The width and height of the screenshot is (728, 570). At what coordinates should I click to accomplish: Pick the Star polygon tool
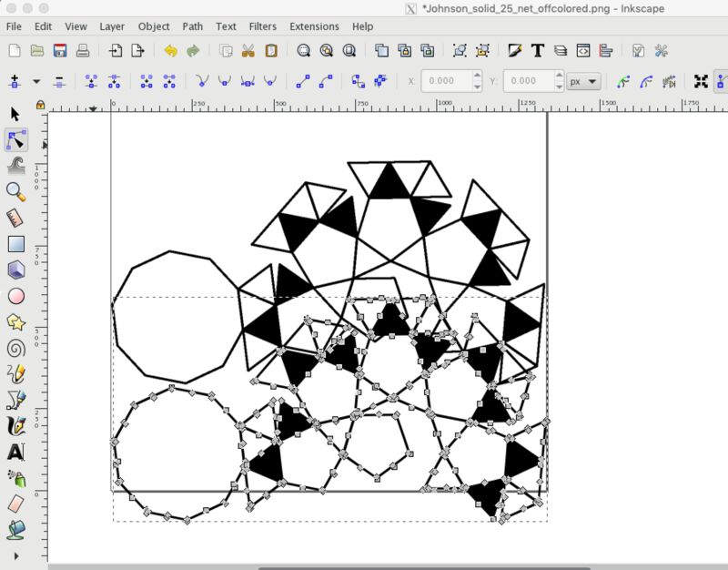(15, 322)
